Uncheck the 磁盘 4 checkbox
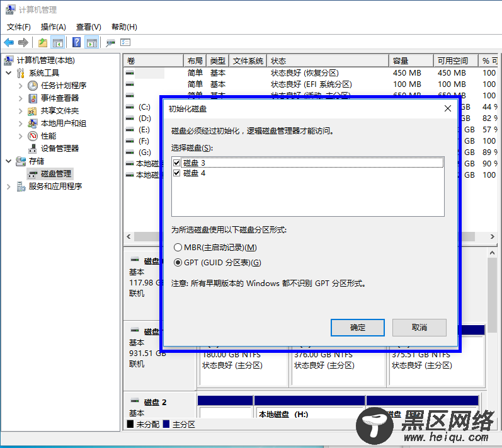Screen dimensions: 502x448 [176, 173]
